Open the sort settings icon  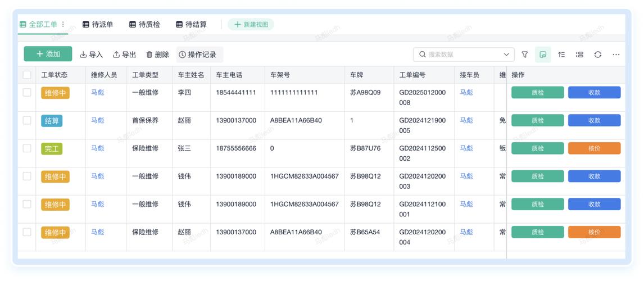561,55
